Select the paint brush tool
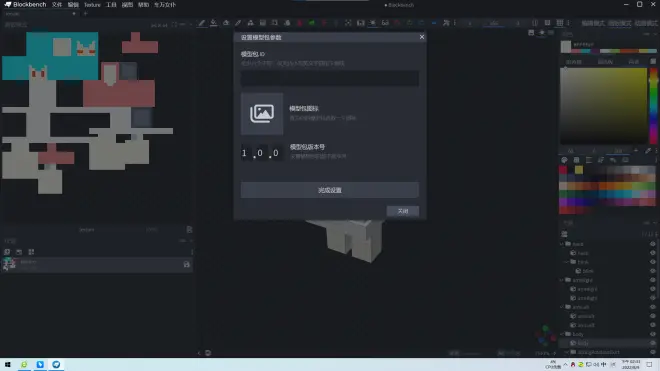This screenshot has width=660, height=371. [x=202, y=23]
